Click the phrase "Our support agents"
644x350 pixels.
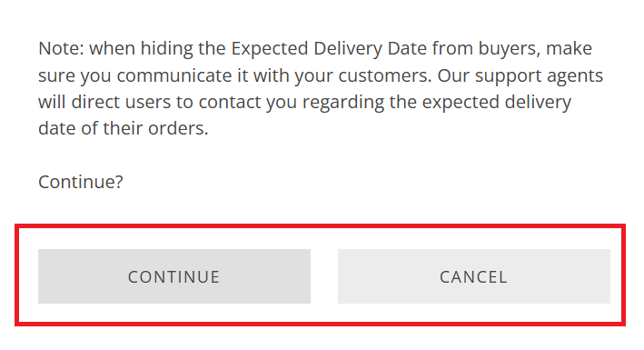pos(520,76)
